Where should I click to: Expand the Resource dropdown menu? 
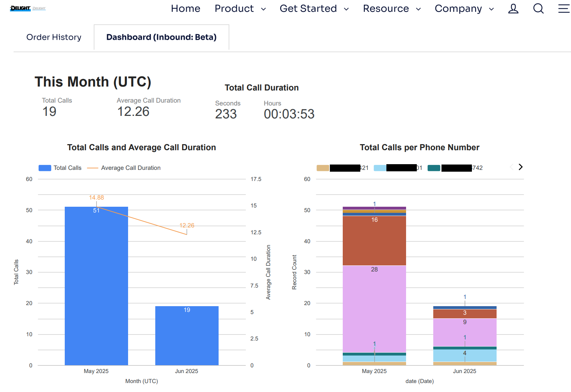(x=391, y=9)
